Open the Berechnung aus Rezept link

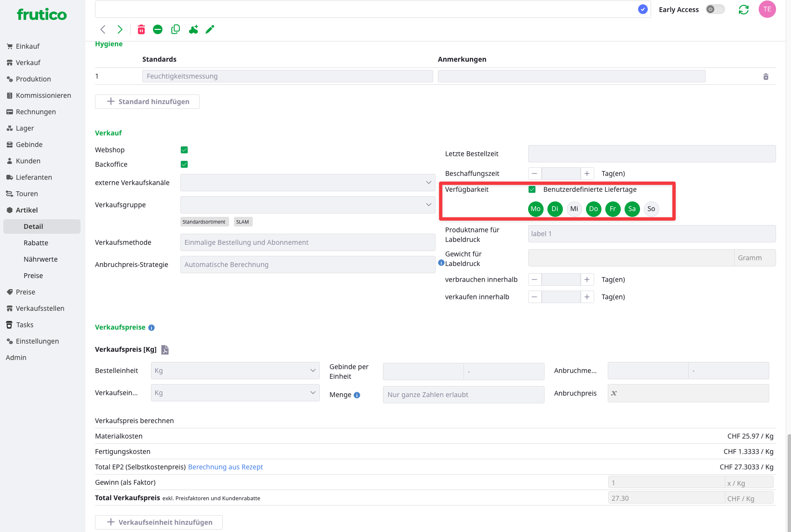[225, 467]
